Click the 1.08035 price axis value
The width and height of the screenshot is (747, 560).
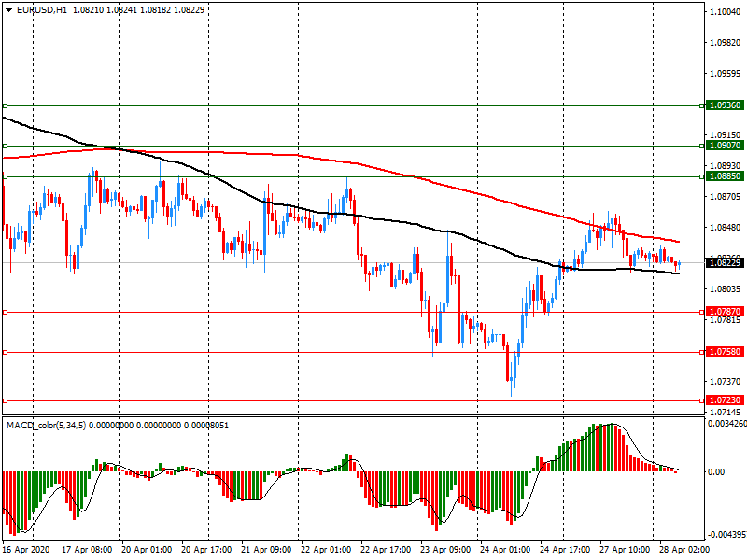click(726, 288)
